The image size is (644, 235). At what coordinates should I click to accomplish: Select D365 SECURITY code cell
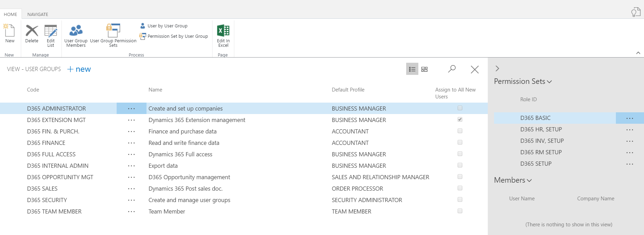click(x=47, y=200)
